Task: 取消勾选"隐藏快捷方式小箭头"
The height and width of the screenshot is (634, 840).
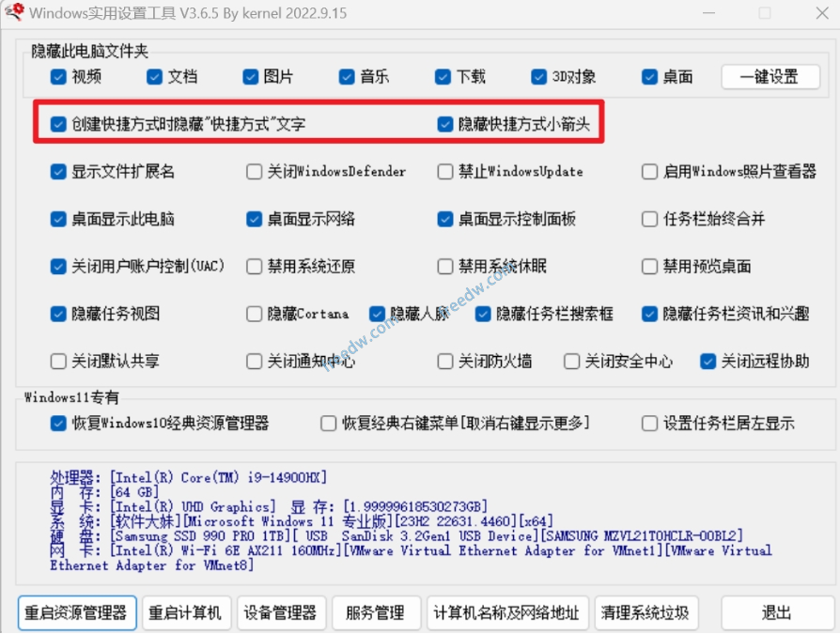Action: (445, 125)
